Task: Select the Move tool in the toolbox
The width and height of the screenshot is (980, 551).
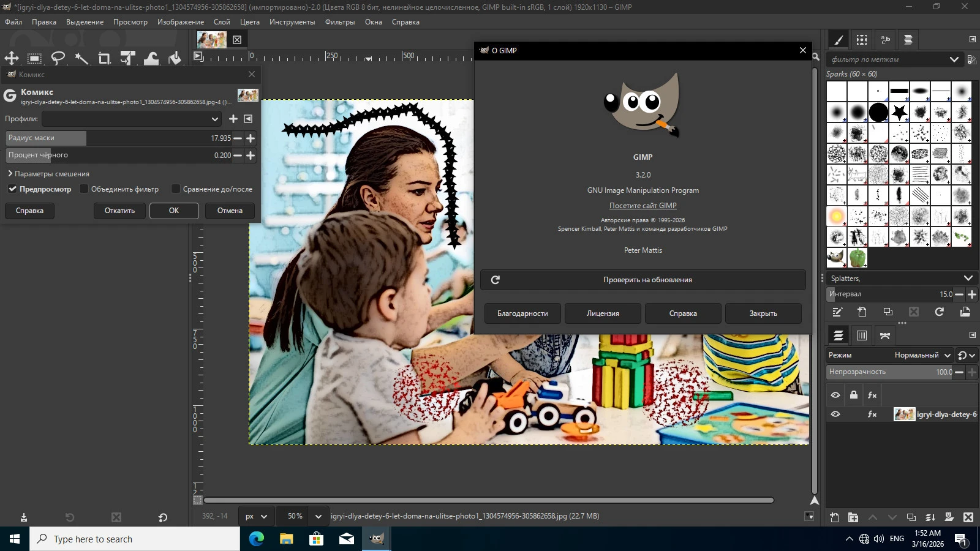Action: pos(12,58)
